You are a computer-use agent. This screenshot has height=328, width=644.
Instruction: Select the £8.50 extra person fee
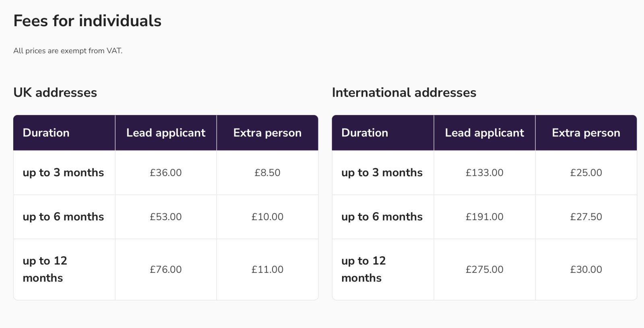(x=267, y=173)
